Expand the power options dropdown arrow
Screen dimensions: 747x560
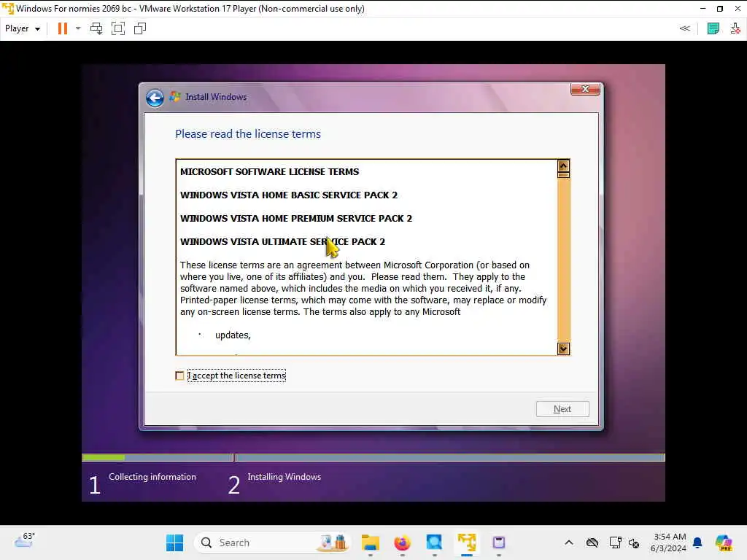tap(78, 28)
